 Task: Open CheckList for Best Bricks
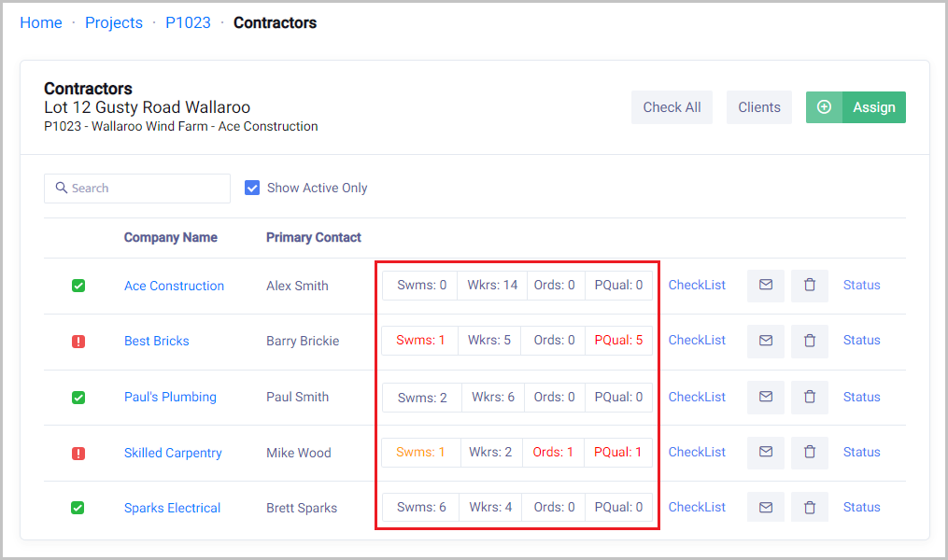coord(697,341)
